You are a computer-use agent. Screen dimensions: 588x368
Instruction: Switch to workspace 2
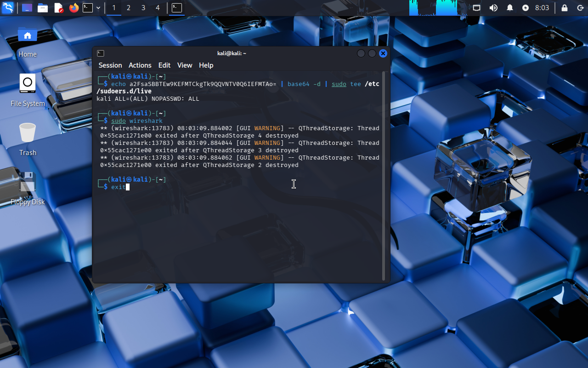[x=129, y=8]
